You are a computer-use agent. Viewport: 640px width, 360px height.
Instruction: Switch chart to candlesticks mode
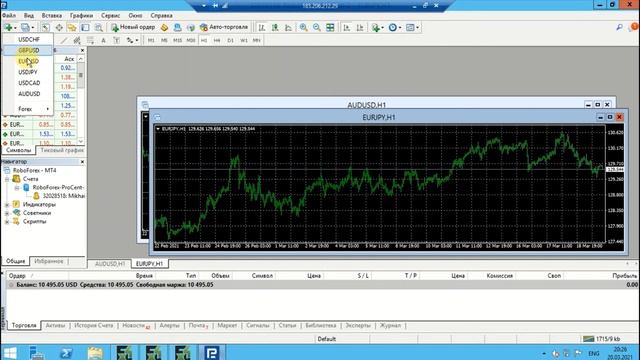pyautogui.click(x=275, y=27)
